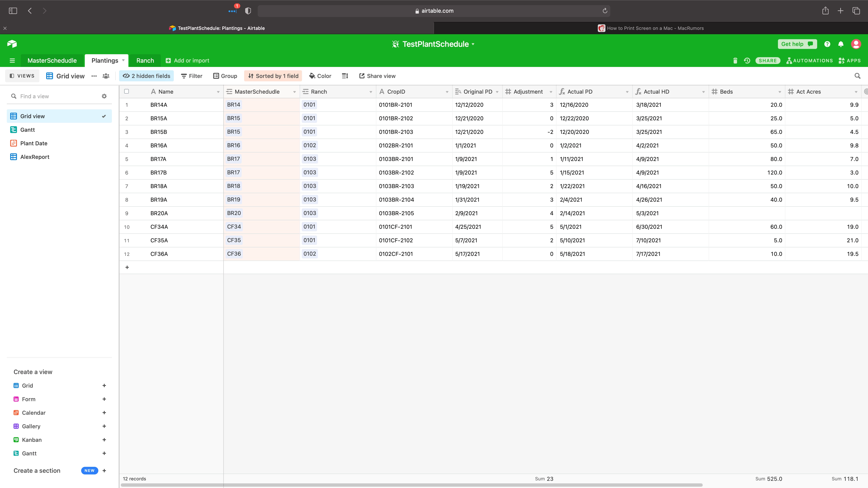The width and height of the screenshot is (868, 488).
Task: Open the Gantt view in the sidebar
Action: coord(59,130)
